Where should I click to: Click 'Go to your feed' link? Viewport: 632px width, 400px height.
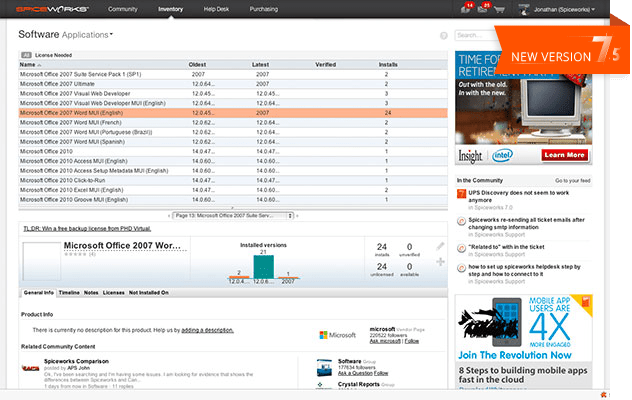point(572,181)
